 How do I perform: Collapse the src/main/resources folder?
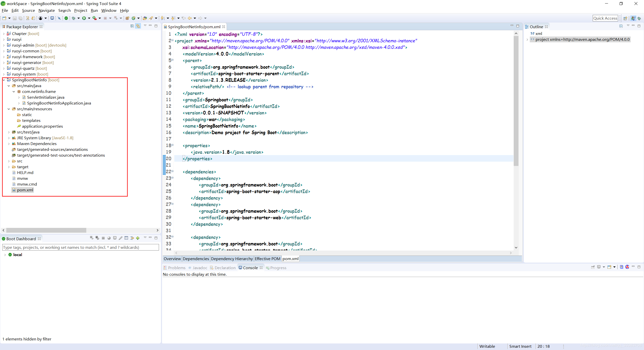pyautogui.click(x=9, y=109)
